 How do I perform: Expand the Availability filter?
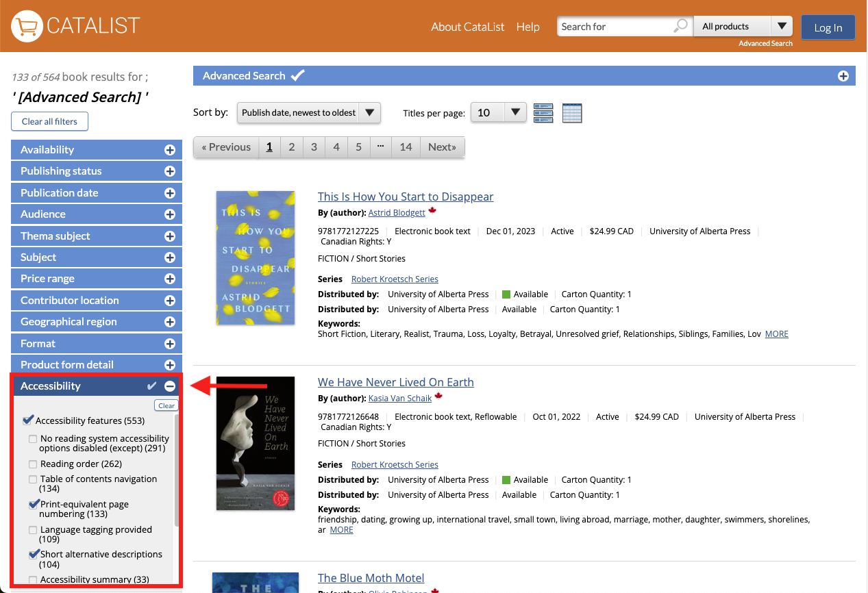97,149
